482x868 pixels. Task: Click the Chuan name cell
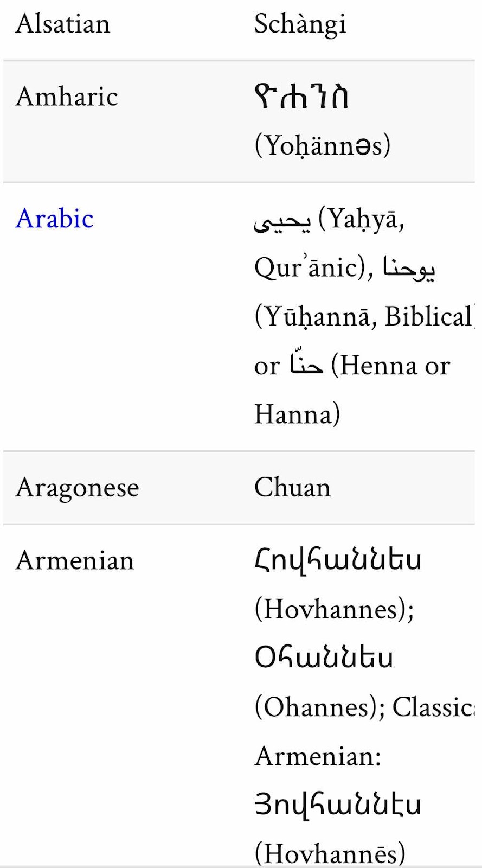293,487
